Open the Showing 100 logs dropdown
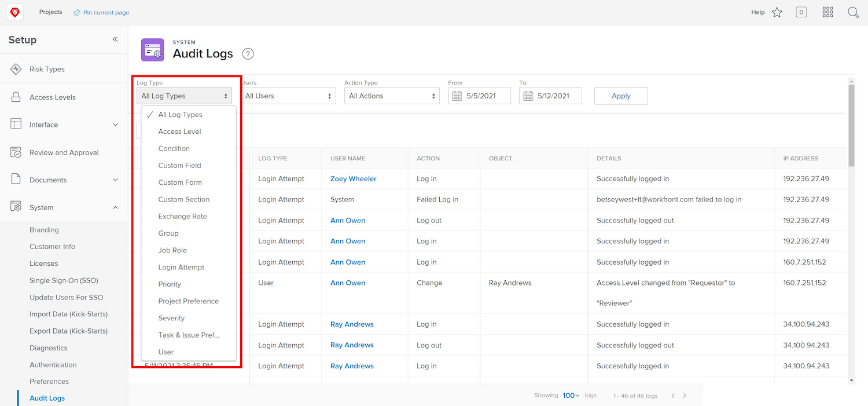Image resolution: width=868 pixels, height=406 pixels. 570,395
